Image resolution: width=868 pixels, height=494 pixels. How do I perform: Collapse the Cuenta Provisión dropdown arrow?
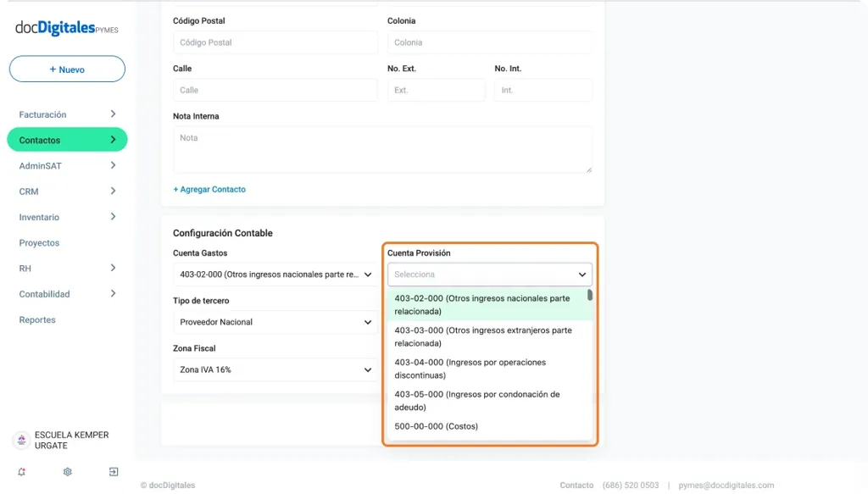point(582,275)
